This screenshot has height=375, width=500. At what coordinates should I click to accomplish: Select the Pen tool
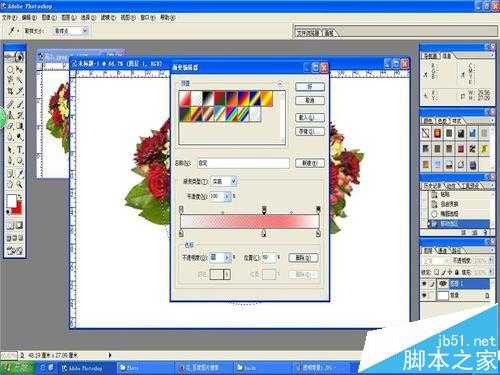[x=10, y=161]
